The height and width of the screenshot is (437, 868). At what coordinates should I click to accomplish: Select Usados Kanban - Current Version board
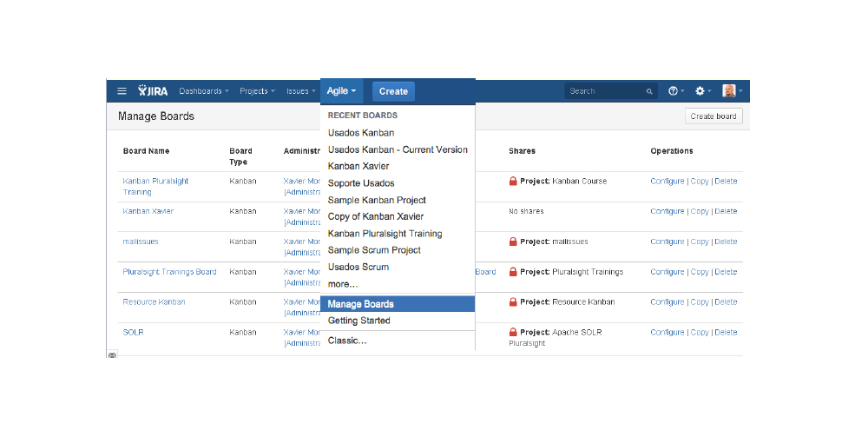[x=398, y=149]
